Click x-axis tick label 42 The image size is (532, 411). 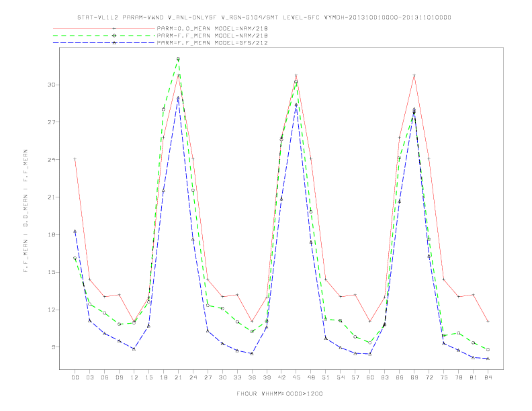tap(281, 377)
